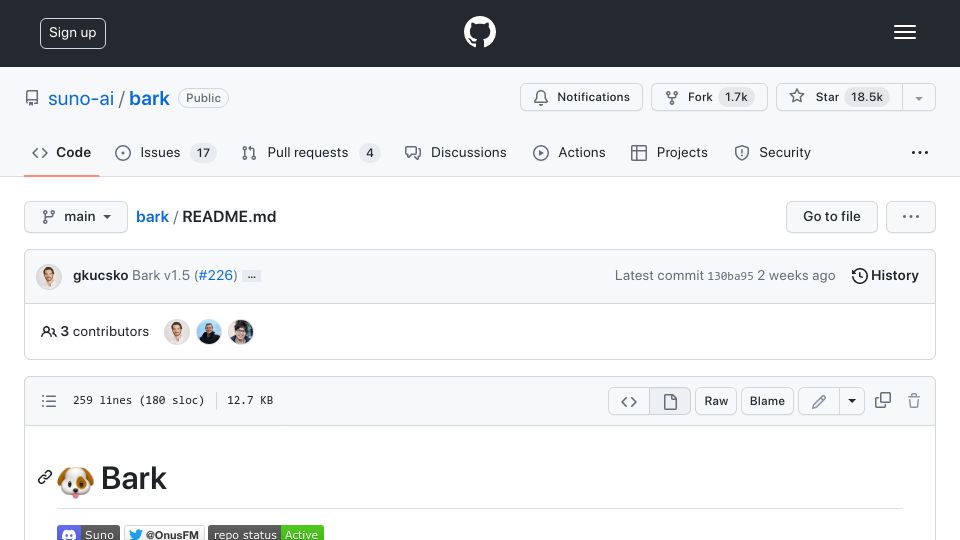Click the '259 lines (180 sloc)' text

pos(138,400)
